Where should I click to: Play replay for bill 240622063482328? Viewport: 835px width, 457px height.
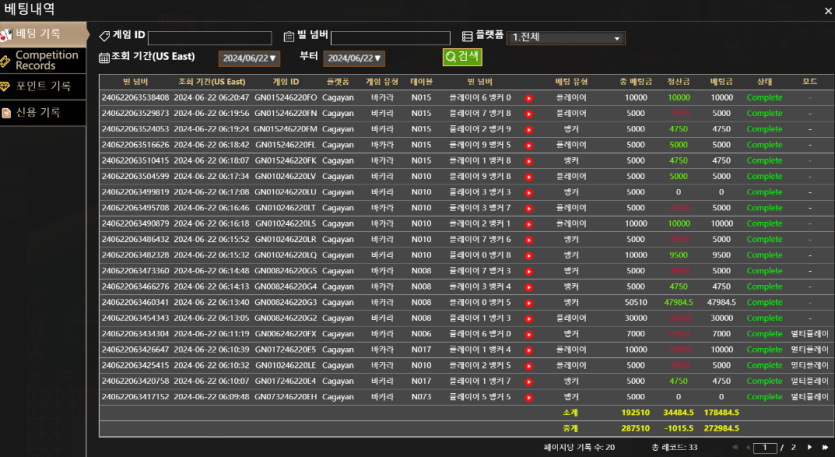click(x=529, y=256)
